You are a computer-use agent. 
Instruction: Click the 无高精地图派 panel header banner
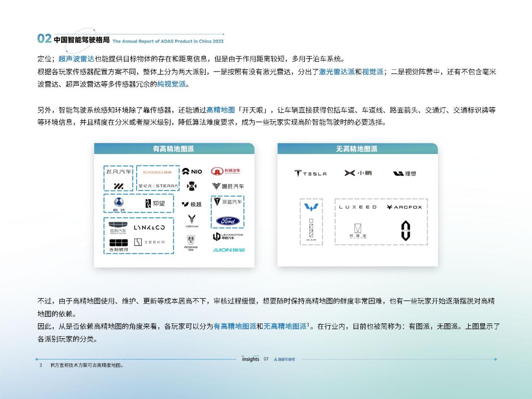[x=357, y=149]
